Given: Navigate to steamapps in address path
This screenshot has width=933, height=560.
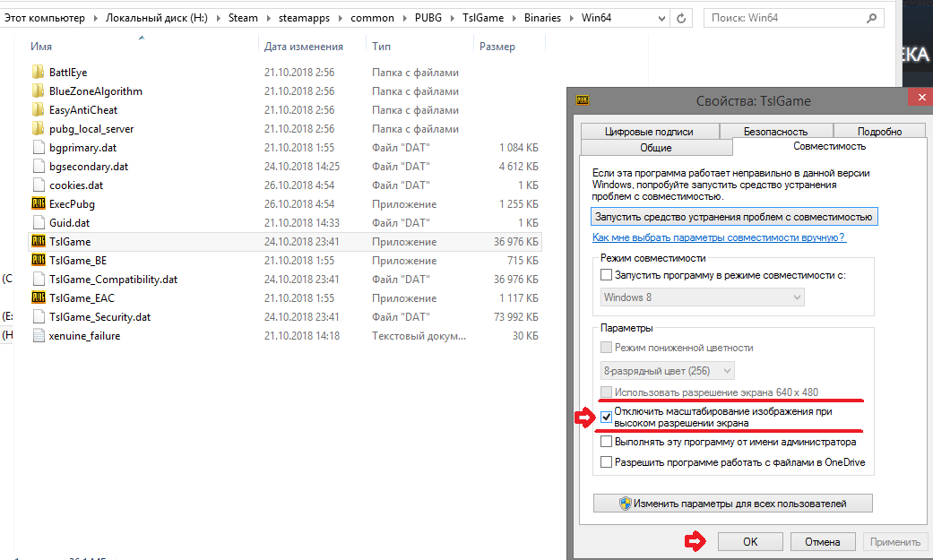Looking at the screenshot, I should point(304,18).
